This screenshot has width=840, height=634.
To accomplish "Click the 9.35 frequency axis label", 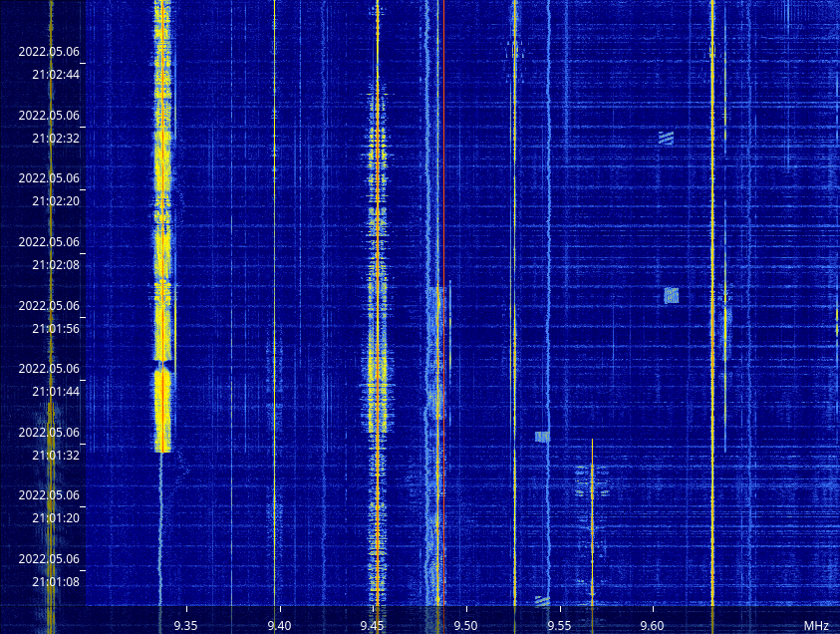I will pos(186,625).
